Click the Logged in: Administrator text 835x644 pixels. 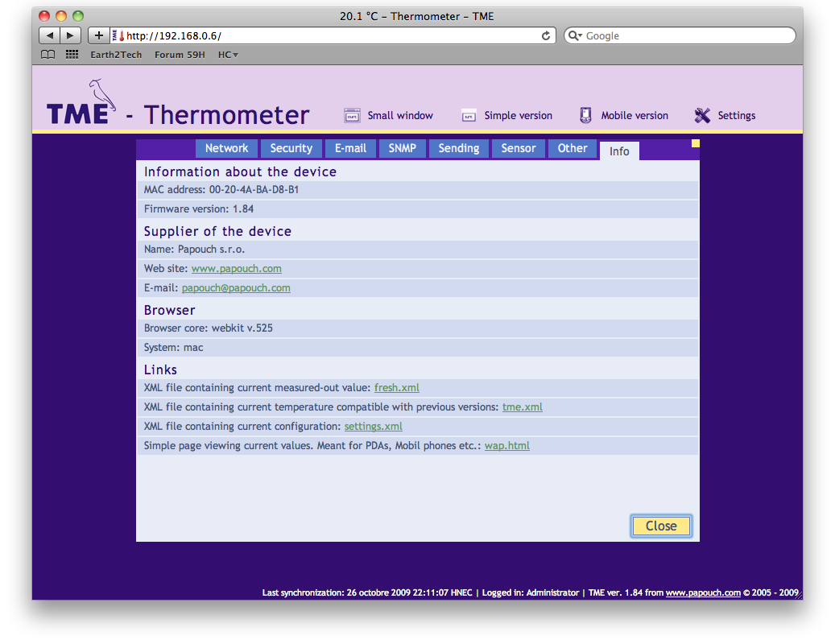531,593
